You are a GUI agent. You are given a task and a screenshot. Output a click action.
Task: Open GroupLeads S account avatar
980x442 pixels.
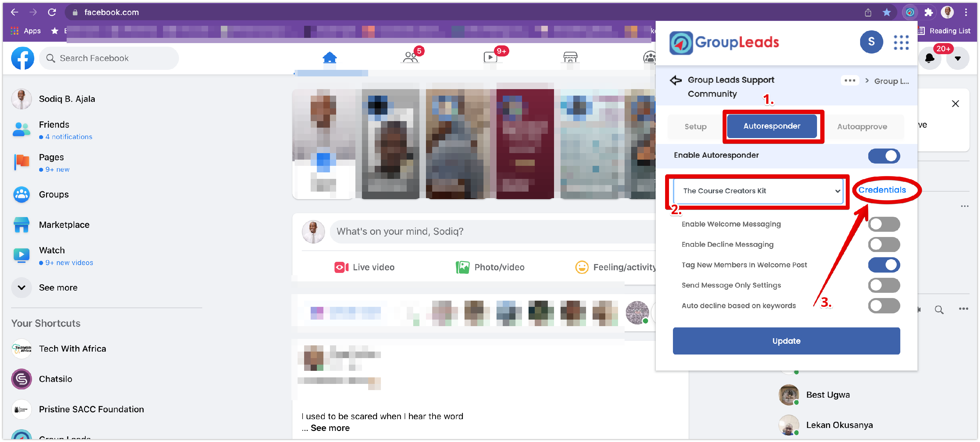click(871, 42)
